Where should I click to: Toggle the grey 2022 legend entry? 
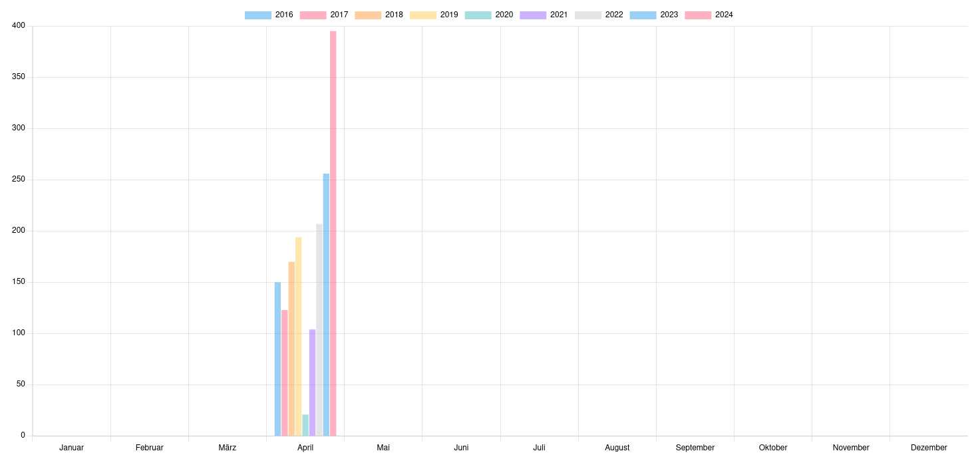pyautogui.click(x=599, y=15)
